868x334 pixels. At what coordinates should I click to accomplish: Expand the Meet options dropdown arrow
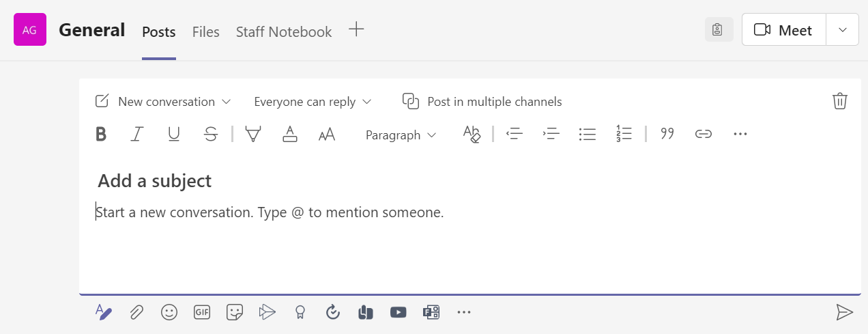(843, 30)
